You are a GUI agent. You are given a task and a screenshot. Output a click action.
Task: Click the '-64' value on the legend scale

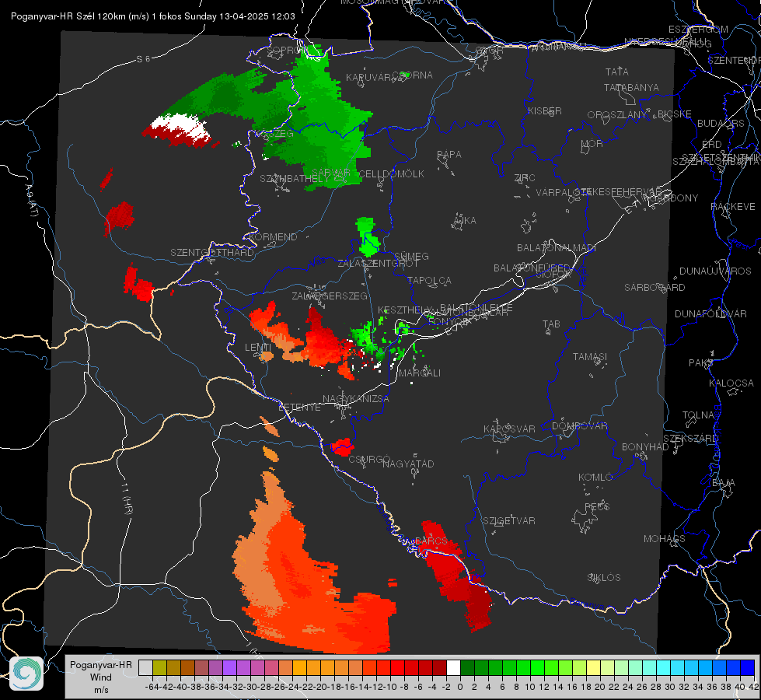point(152,687)
